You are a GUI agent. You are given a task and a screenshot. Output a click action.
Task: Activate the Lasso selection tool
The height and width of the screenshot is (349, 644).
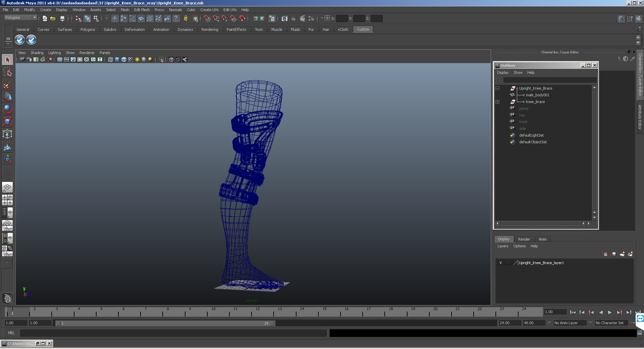[7, 72]
